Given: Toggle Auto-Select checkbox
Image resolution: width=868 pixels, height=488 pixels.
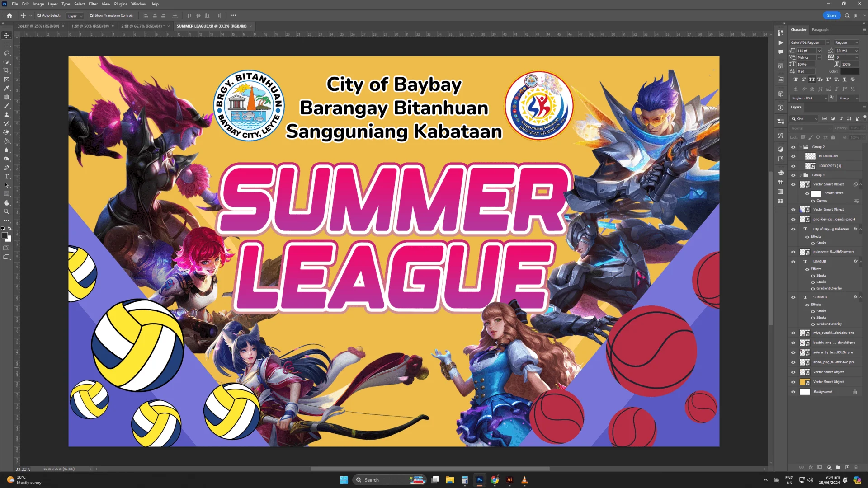Looking at the screenshot, I should [x=39, y=15].
